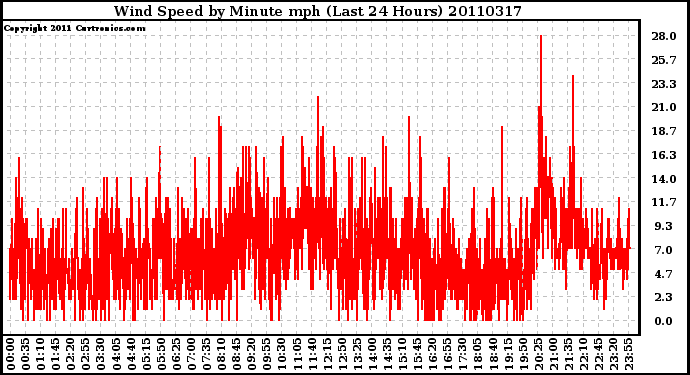Click the 14.0 y-axis label
The height and width of the screenshot is (375, 690).
point(664,179)
